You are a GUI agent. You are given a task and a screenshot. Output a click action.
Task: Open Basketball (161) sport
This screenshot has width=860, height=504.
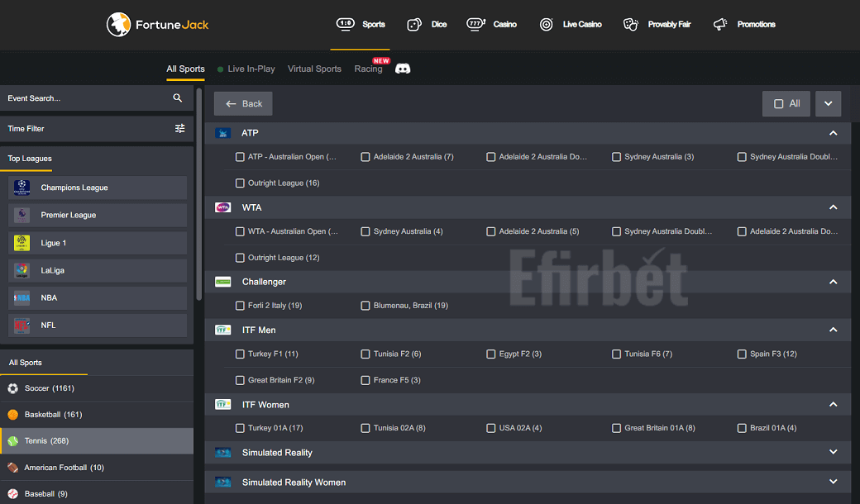point(97,415)
